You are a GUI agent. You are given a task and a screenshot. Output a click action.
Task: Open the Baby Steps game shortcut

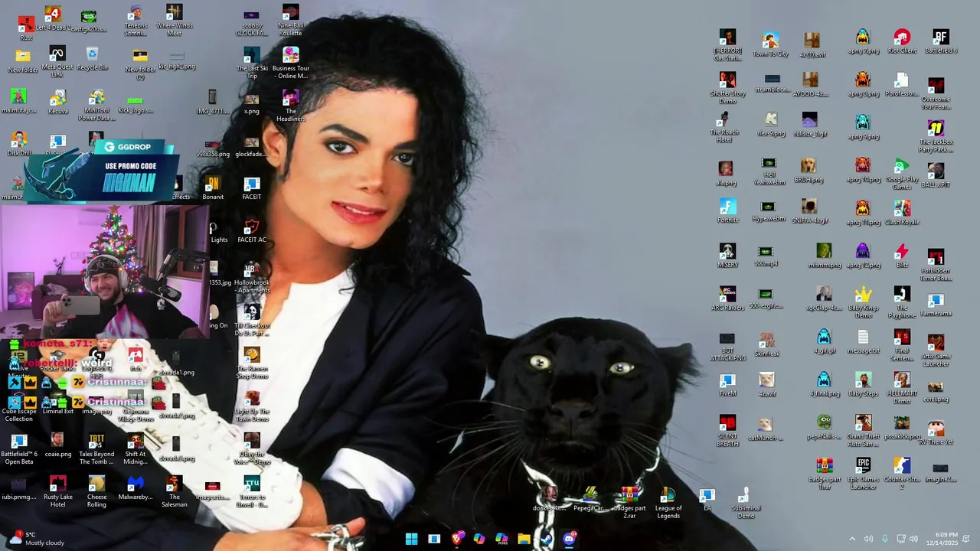864,384
